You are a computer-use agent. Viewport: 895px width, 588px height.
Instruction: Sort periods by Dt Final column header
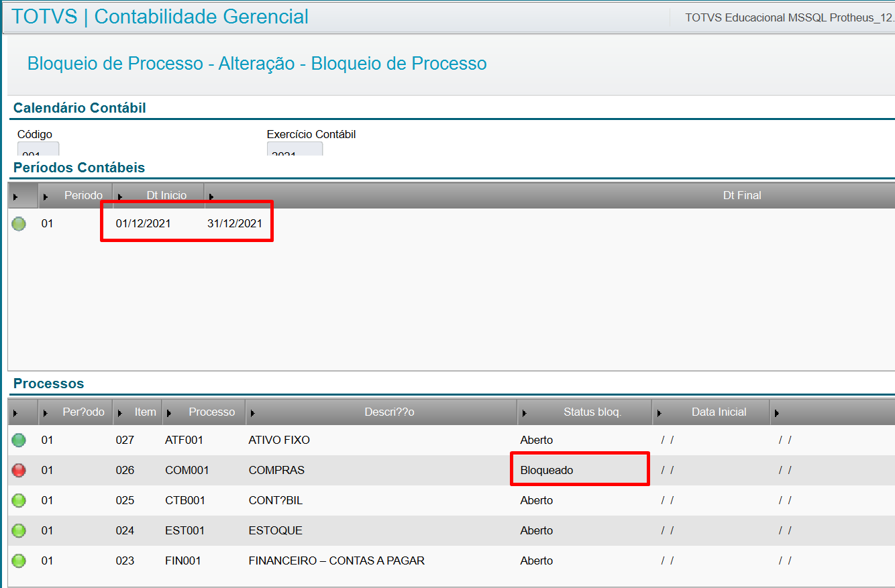pos(550,196)
